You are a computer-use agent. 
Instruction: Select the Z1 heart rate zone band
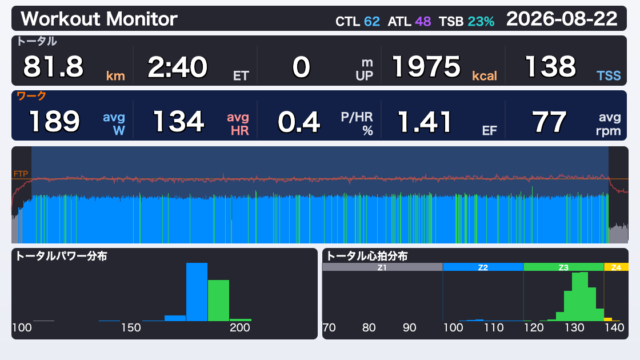click(382, 267)
